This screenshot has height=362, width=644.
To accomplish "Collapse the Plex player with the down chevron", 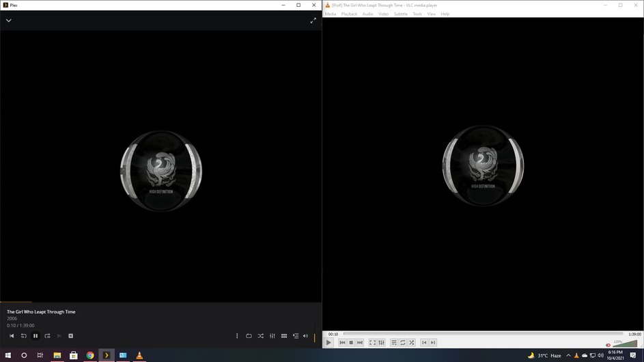I will 9,20.
